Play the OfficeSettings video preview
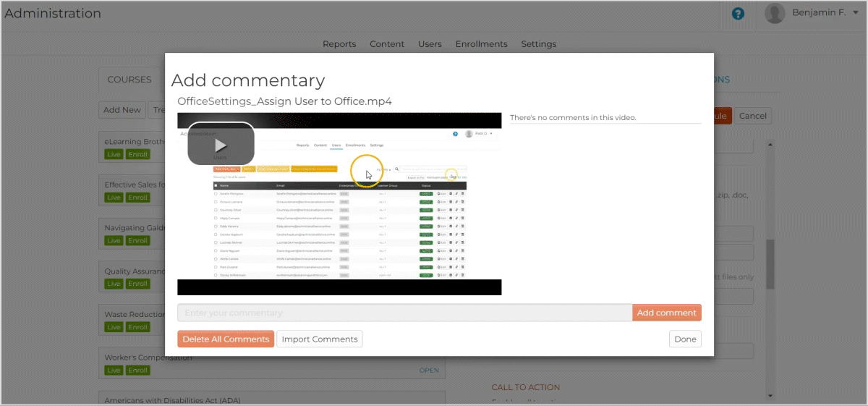Viewport: 868px width, 406px height. [221, 144]
